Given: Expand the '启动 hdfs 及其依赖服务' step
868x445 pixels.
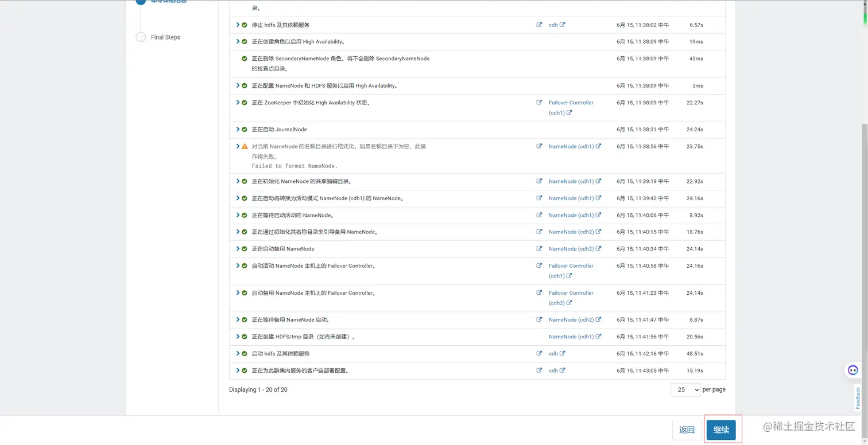Looking at the screenshot, I should [x=238, y=353].
